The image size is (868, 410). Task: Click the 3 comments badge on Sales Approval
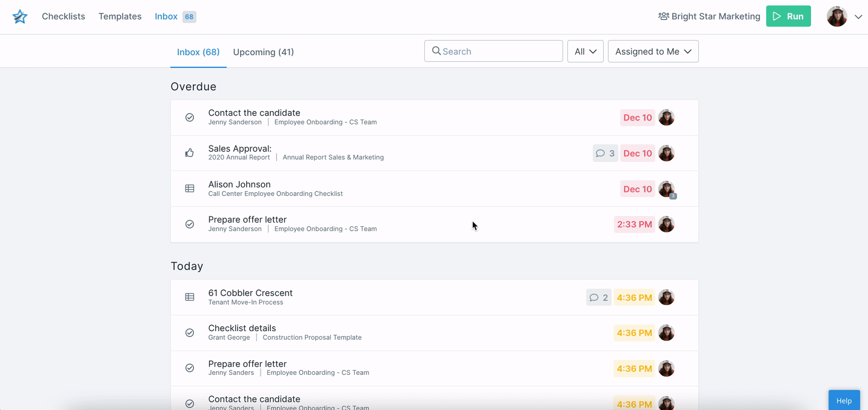[x=605, y=153]
